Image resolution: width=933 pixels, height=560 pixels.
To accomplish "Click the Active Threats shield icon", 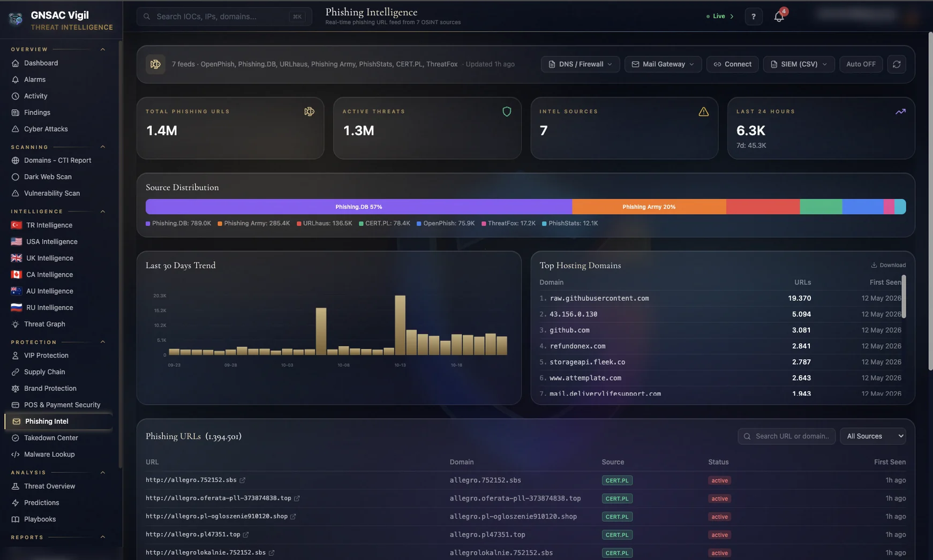I will click(x=507, y=111).
